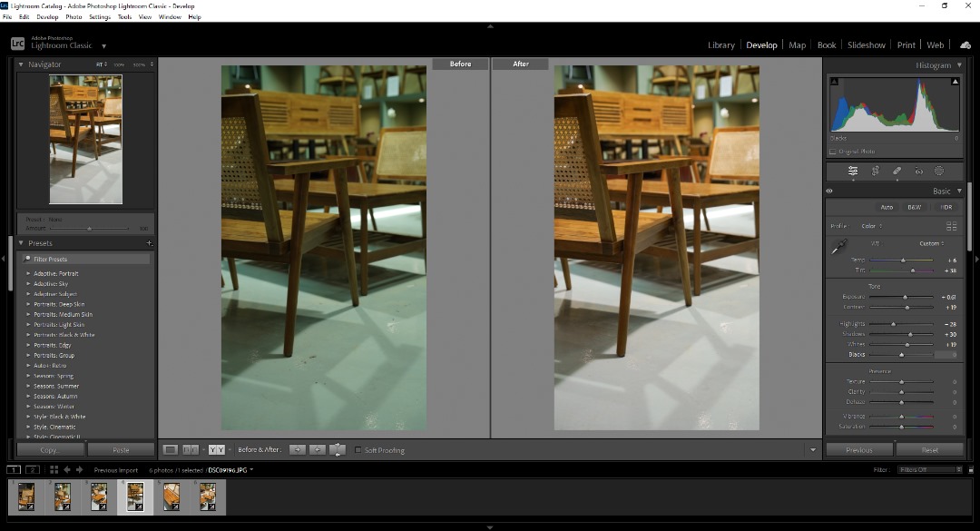
Task: Check the Original Photo checkbox
Action: 833,152
